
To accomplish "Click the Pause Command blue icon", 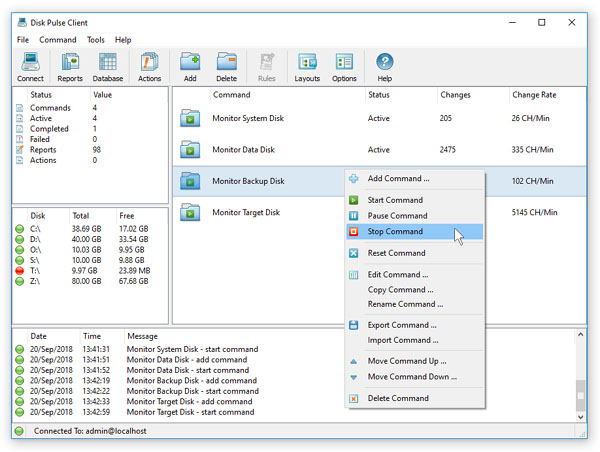I will coord(354,216).
